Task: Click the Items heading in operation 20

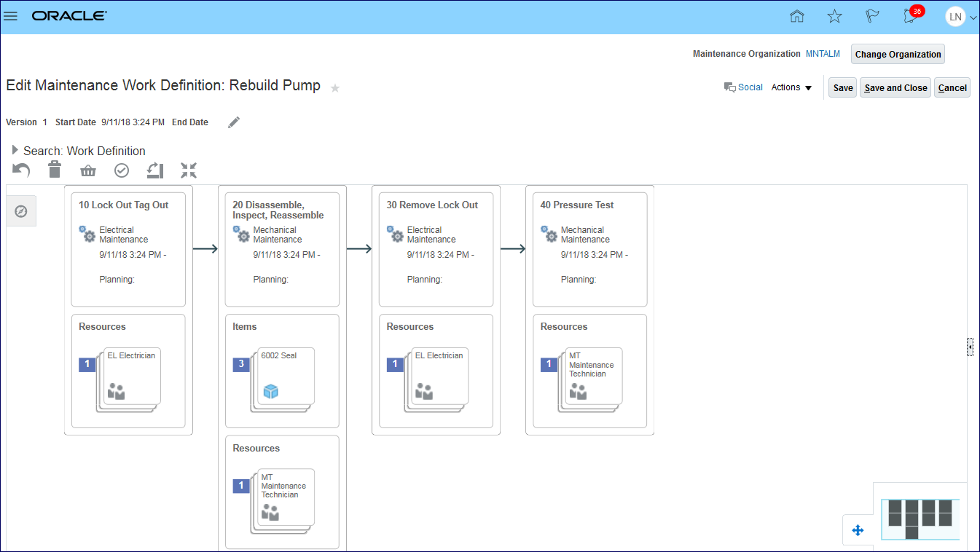Action: (x=245, y=327)
